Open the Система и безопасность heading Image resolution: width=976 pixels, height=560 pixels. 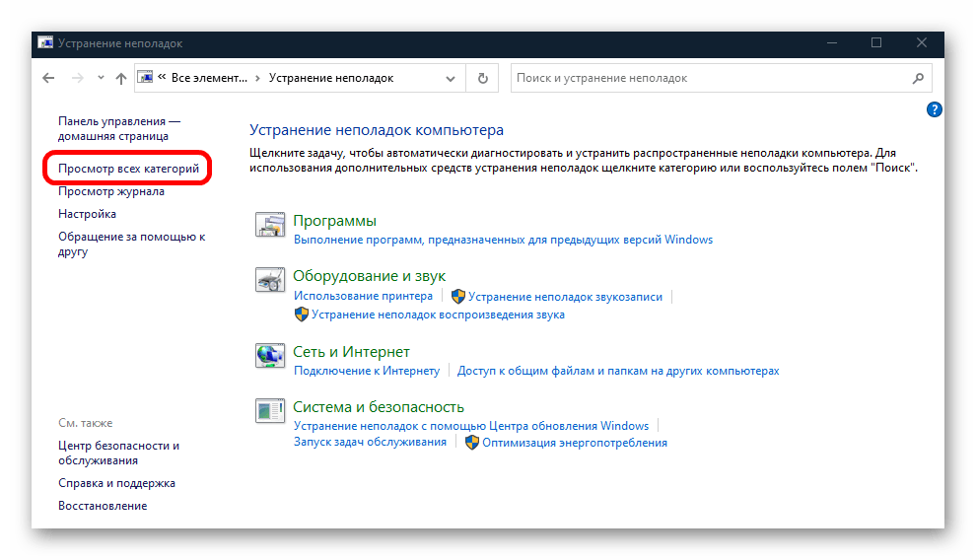[379, 407]
